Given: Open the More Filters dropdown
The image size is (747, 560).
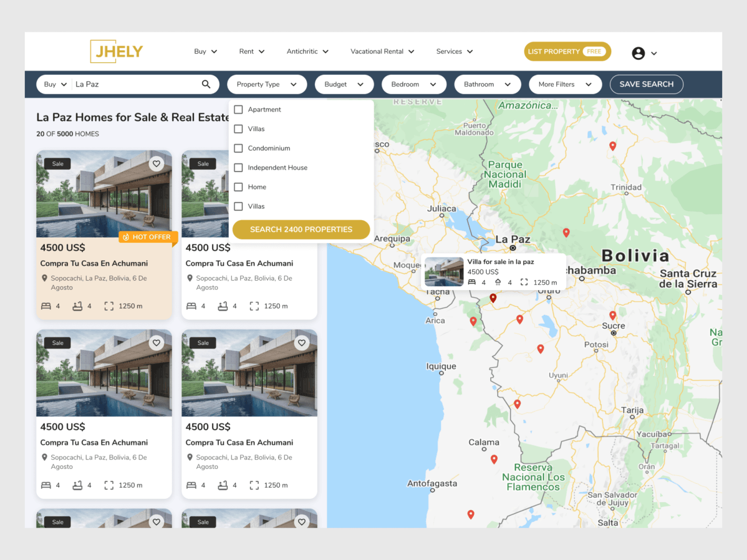Looking at the screenshot, I should click(x=565, y=84).
